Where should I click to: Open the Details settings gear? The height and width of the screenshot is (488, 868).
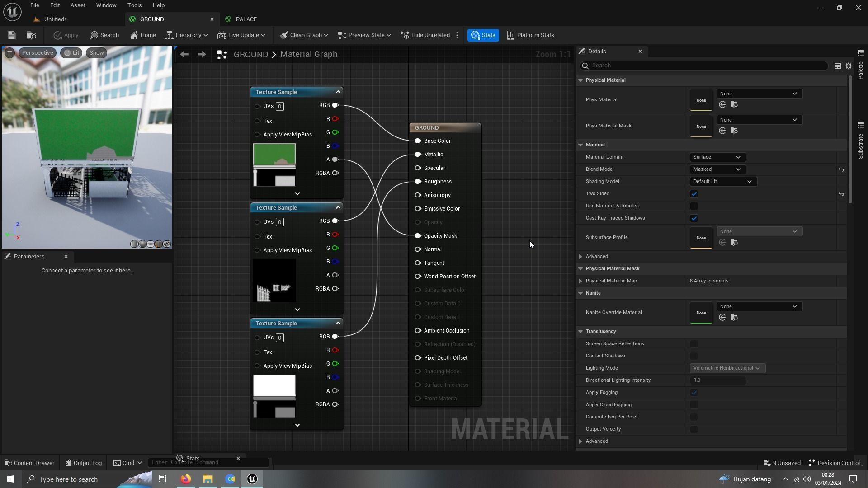849,66
